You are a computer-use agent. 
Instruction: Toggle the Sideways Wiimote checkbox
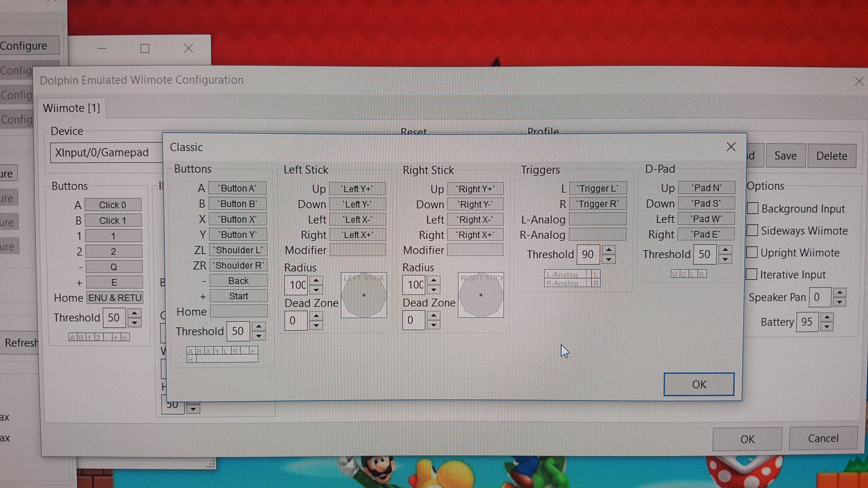[x=752, y=231]
